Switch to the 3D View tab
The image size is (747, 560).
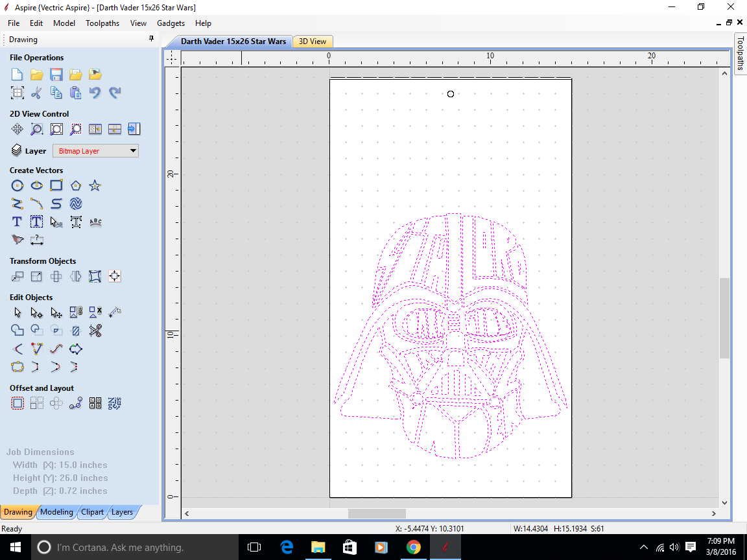[313, 41]
